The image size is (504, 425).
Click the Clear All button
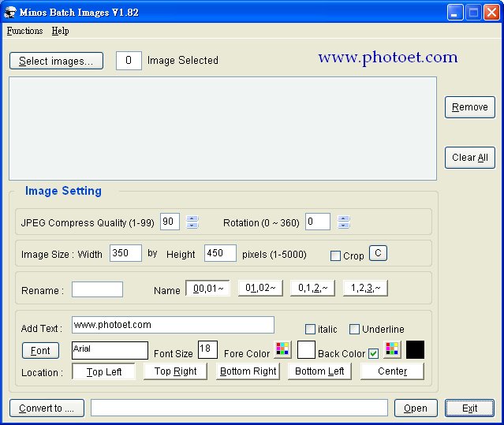point(469,158)
